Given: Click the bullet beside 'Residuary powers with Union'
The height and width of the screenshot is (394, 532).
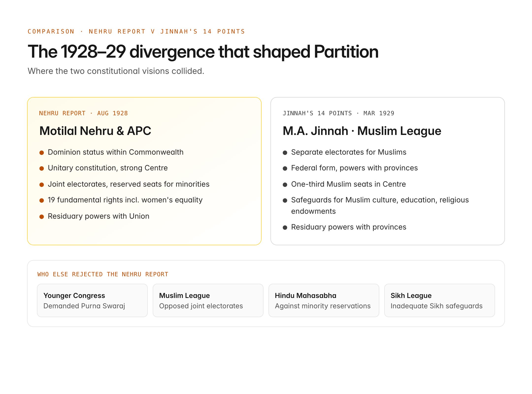Looking at the screenshot, I should tap(42, 216).
